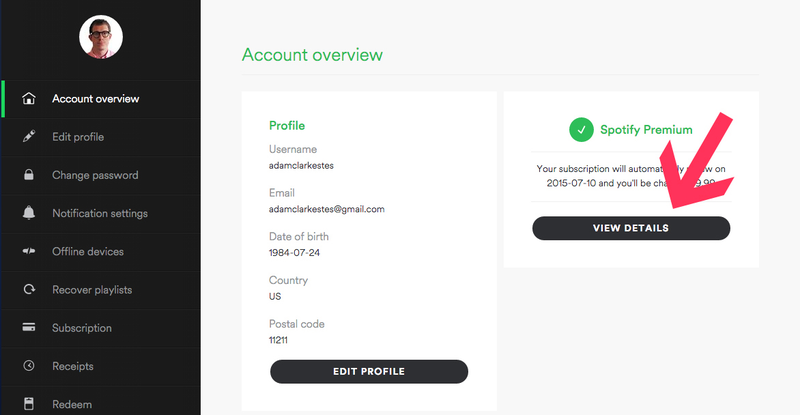Image resolution: width=800 pixels, height=415 pixels.
Task: Select the Subscription sidebar entry
Action: point(82,328)
